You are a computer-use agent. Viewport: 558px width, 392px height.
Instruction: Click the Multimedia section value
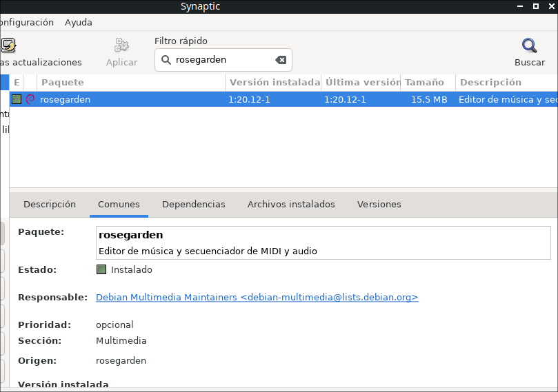(121, 341)
